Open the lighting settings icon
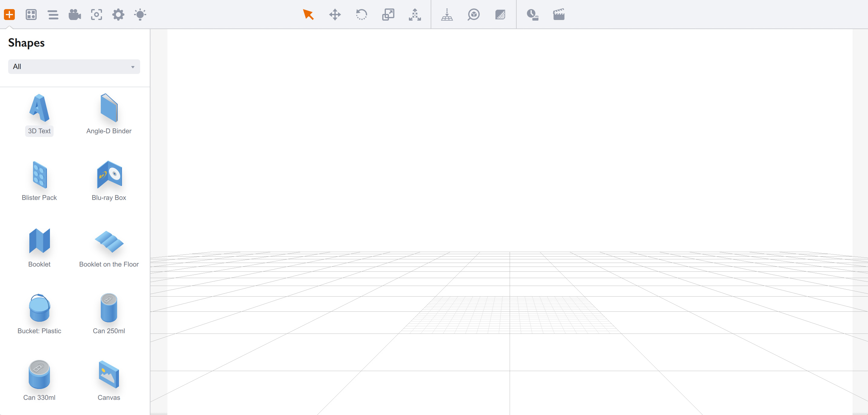The image size is (868, 415). [x=140, y=15]
